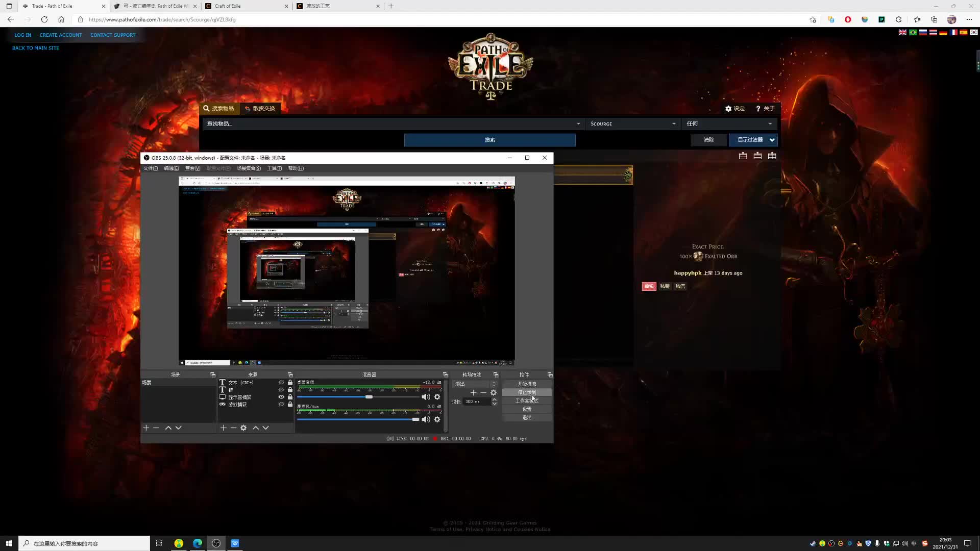980x551 pixels.
Task: Pop out the Mixer dock panel
Action: (x=445, y=374)
